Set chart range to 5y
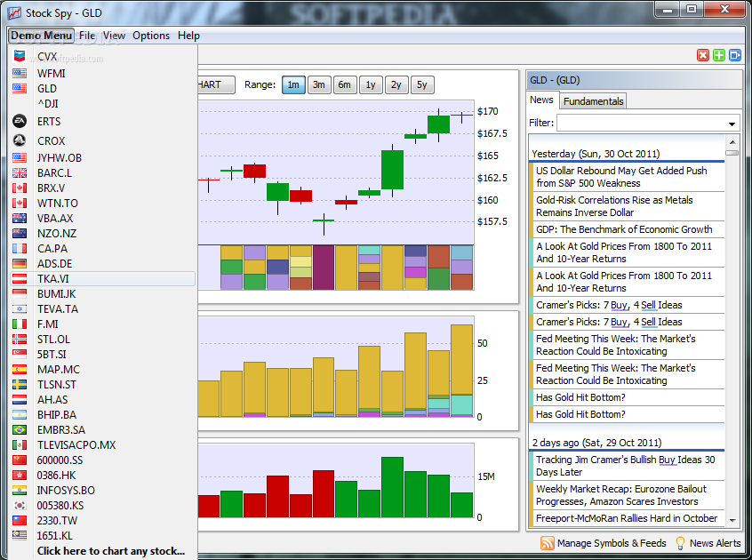The image size is (752, 560). (x=421, y=84)
